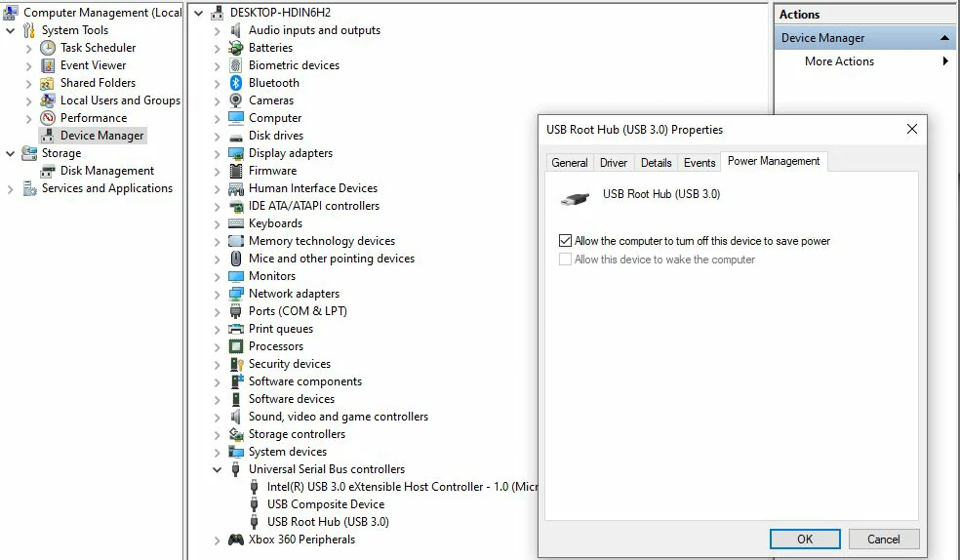Click the Xbox 360 Peripherals gamepad icon
The image size is (960, 560).
coord(236,540)
